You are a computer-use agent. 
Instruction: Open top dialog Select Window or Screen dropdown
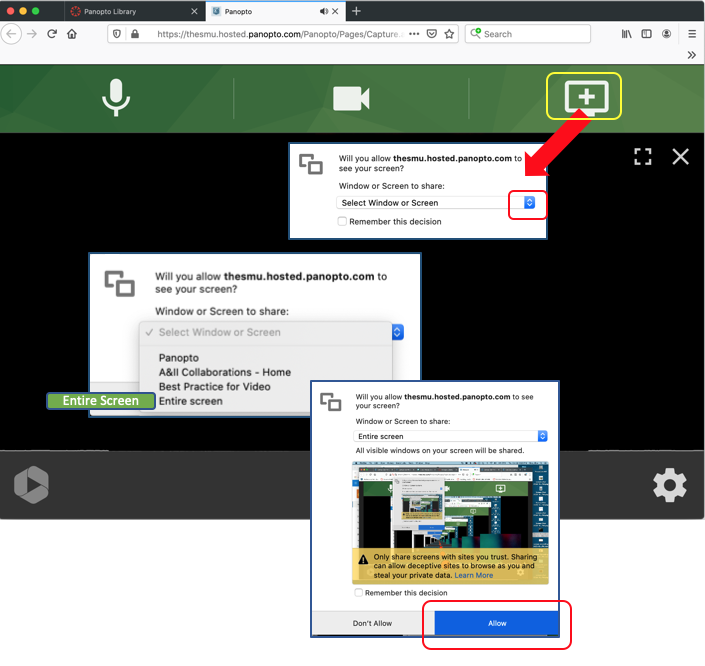(435, 203)
